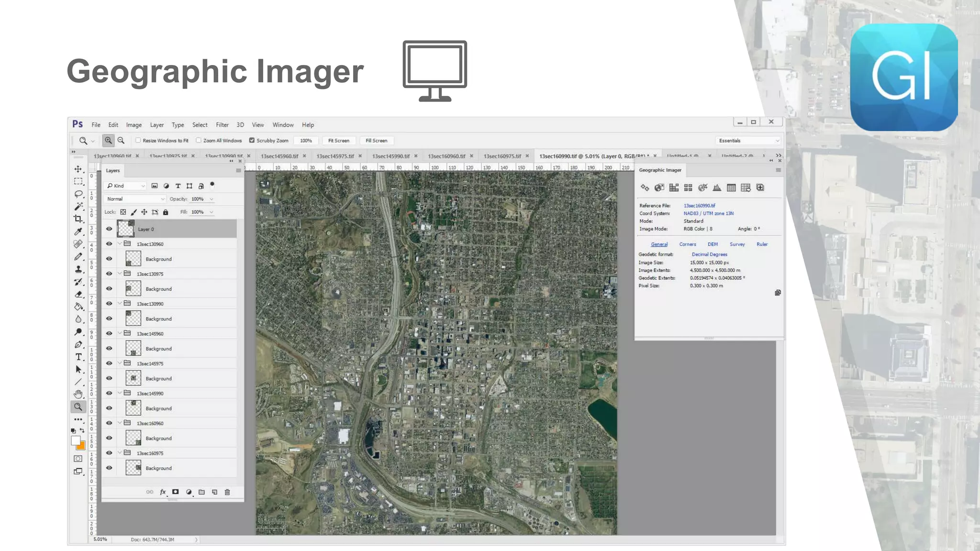This screenshot has height=551, width=980.
Task: Click the orange background color swatch
Action: pos(82,447)
